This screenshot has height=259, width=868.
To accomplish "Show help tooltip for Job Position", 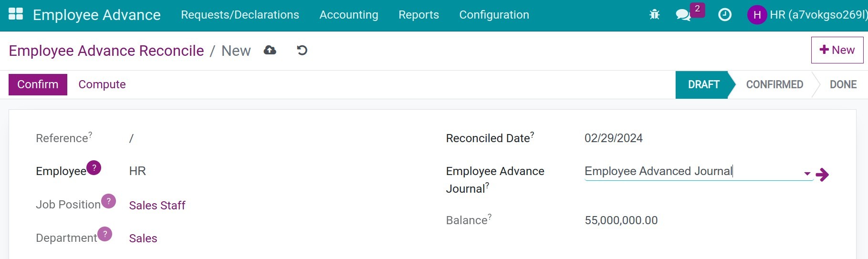I will coord(108,201).
